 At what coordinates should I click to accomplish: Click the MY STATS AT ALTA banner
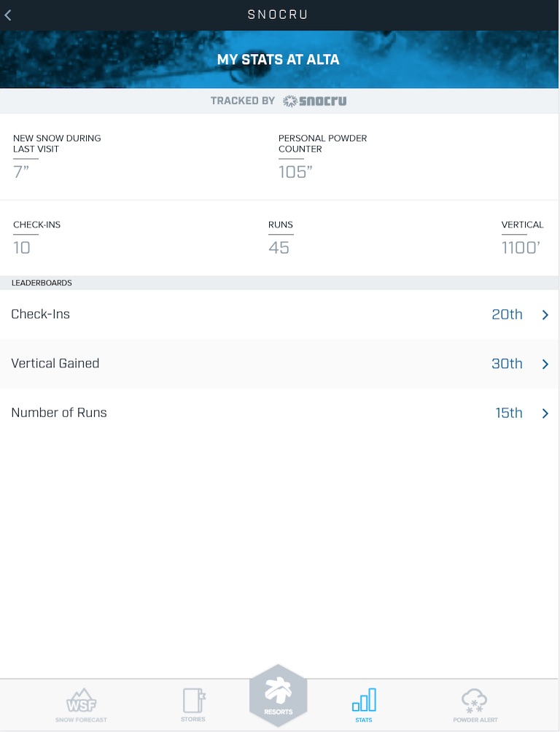point(279,59)
